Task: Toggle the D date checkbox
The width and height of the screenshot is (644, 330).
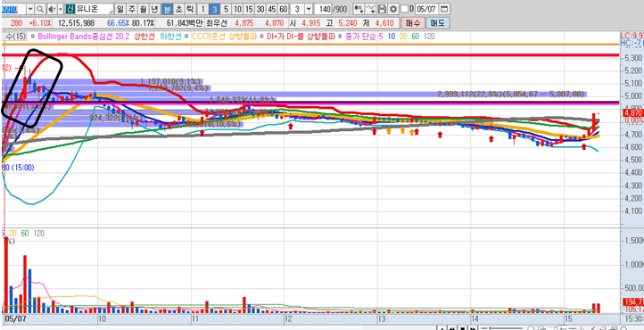Action: [404, 9]
